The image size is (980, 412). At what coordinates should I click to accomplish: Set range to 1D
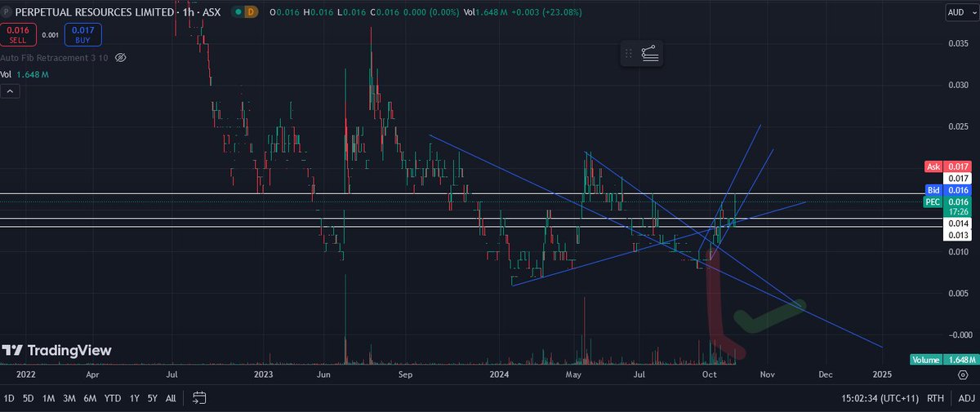click(x=9, y=398)
